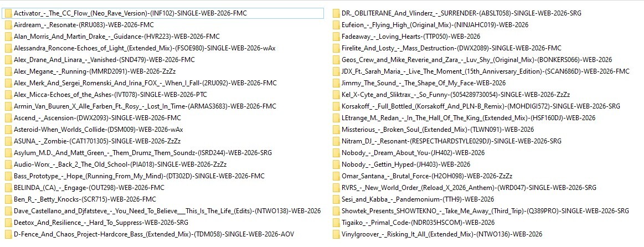Click the folder icon for Asteroid When Worlds Collide
The width and height of the screenshot is (644, 247).
click(x=9, y=130)
